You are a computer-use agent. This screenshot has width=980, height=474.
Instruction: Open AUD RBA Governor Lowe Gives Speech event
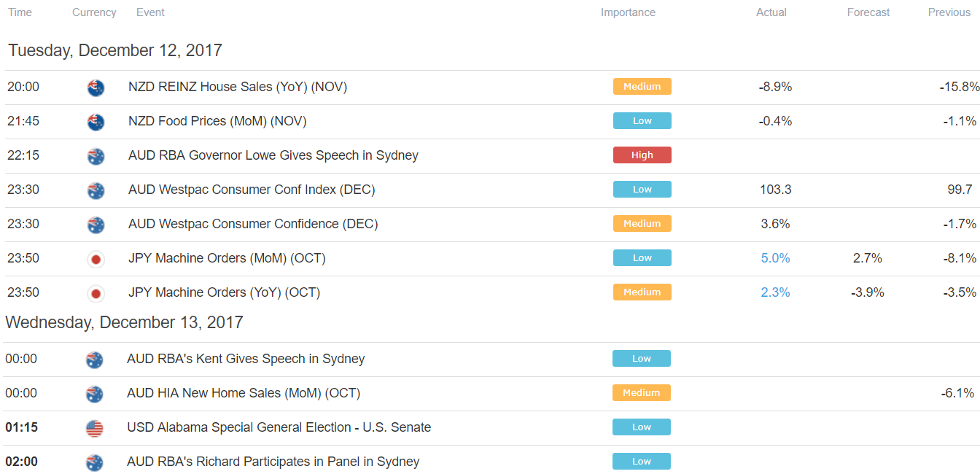[x=273, y=155]
